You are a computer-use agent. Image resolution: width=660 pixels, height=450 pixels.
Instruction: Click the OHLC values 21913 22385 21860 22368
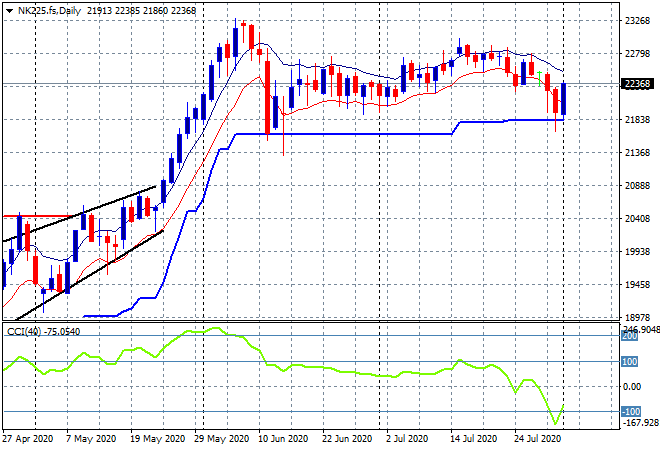pyautogui.click(x=141, y=11)
